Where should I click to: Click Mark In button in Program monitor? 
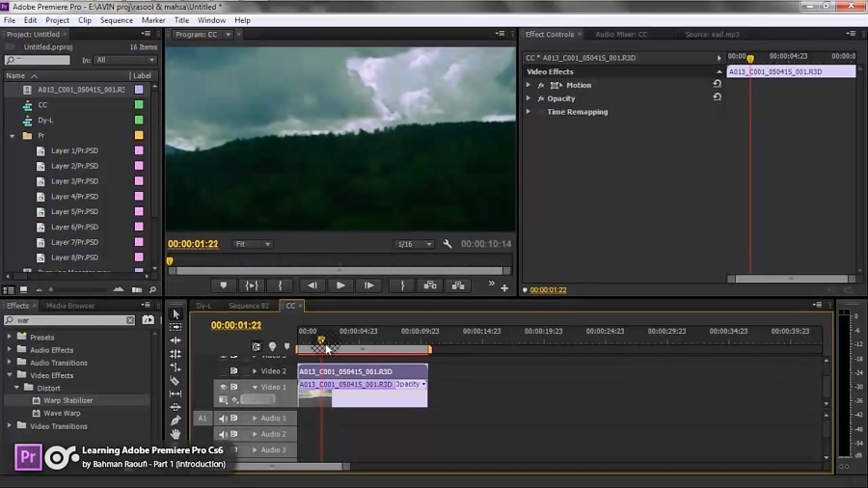tap(280, 285)
